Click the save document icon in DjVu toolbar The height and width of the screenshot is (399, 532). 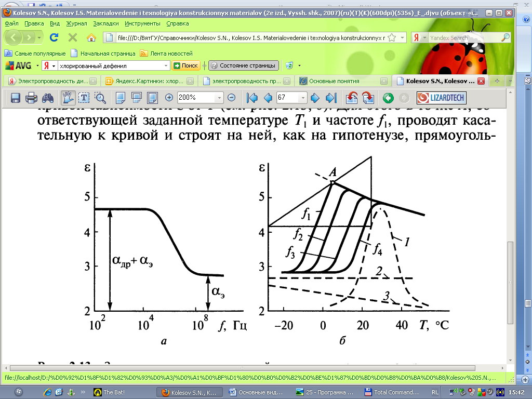16,98
